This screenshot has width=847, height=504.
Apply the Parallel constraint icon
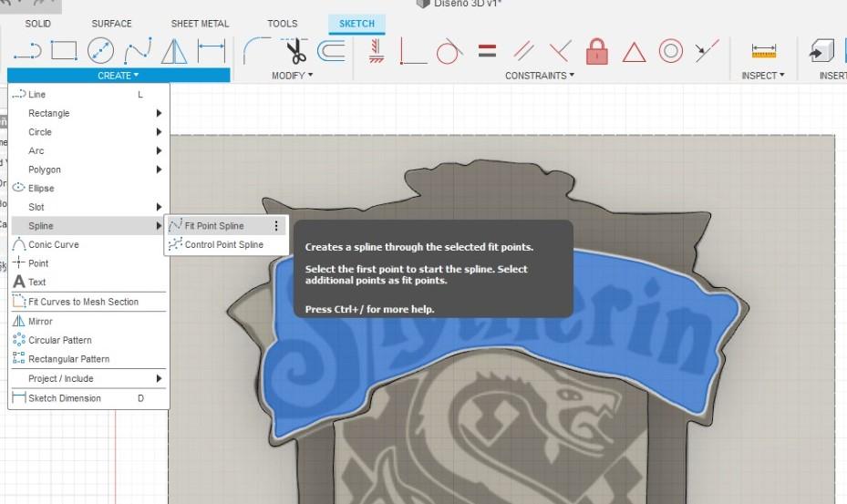click(523, 51)
